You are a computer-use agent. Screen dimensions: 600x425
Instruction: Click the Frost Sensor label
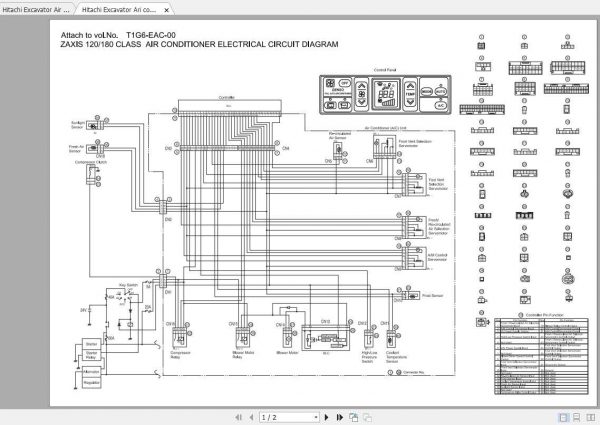pyautogui.click(x=433, y=296)
